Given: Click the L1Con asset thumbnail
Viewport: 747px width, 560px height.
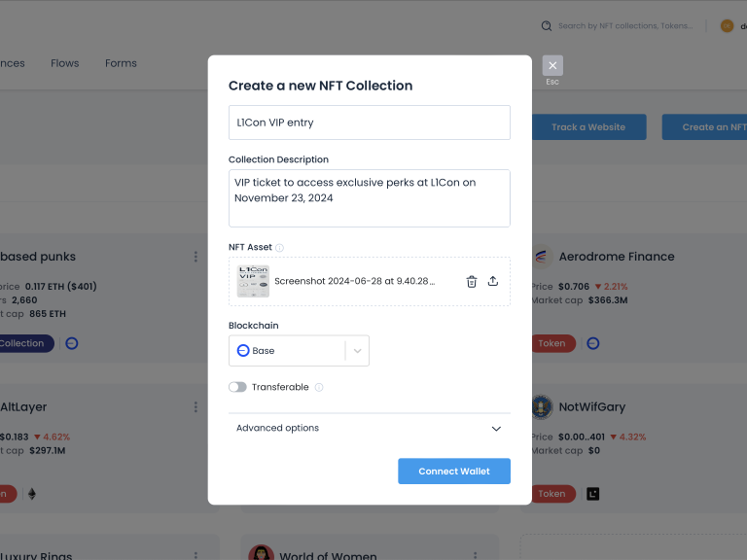Looking at the screenshot, I should pyautogui.click(x=253, y=282).
